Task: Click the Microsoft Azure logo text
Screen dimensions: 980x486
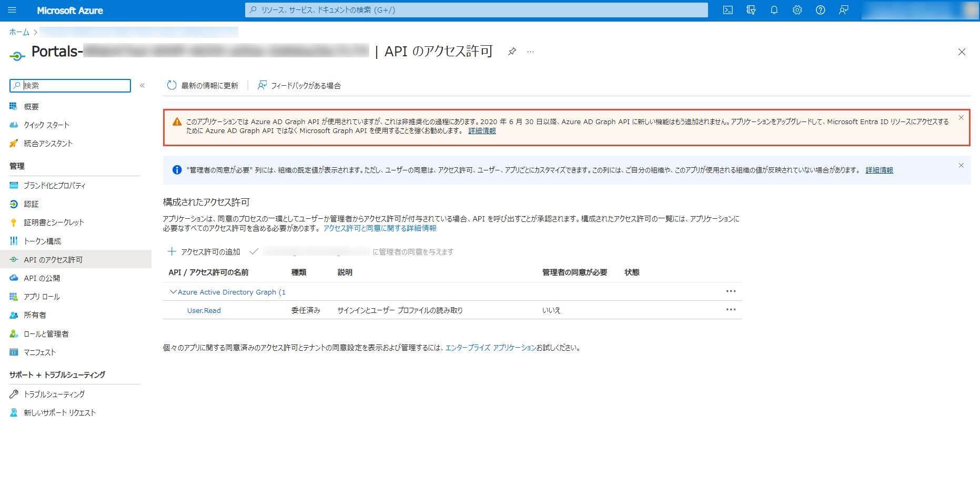Action: pyautogui.click(x=70, y=10)
